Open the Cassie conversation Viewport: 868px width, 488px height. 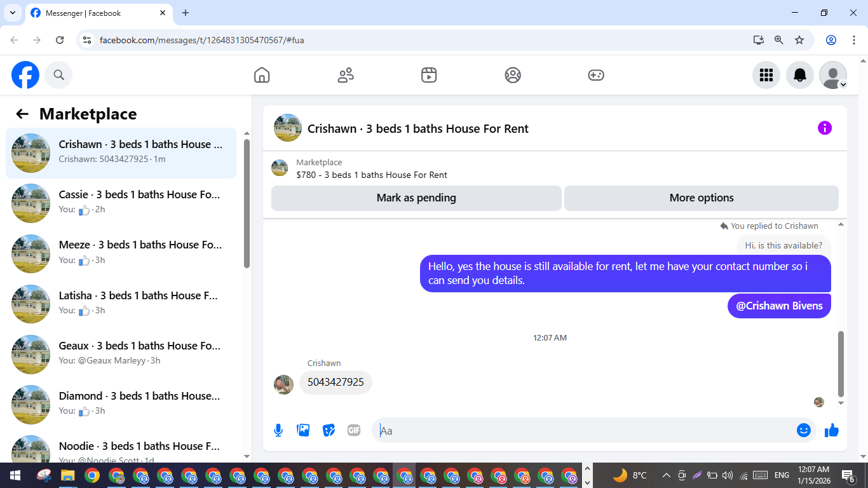point(121,203)
